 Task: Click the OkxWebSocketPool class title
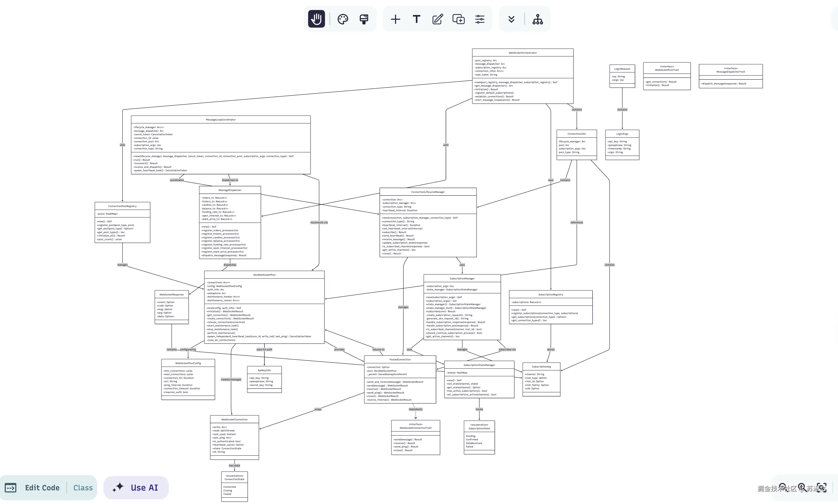click(x=264, y=275)
